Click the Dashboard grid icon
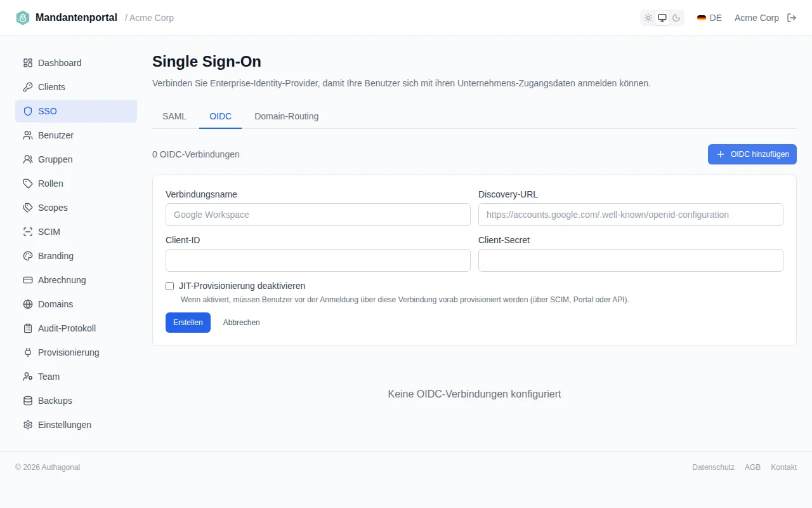Image resolution: width=812 pixels, height=508 pixels. coord(28,63)
